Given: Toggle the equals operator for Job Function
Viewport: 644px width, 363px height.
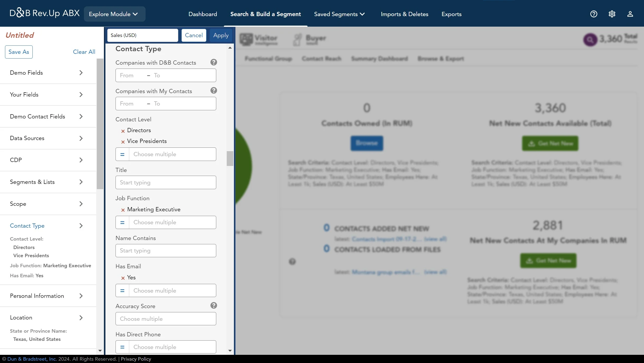Looking at the screenshot, I should 122,222.
